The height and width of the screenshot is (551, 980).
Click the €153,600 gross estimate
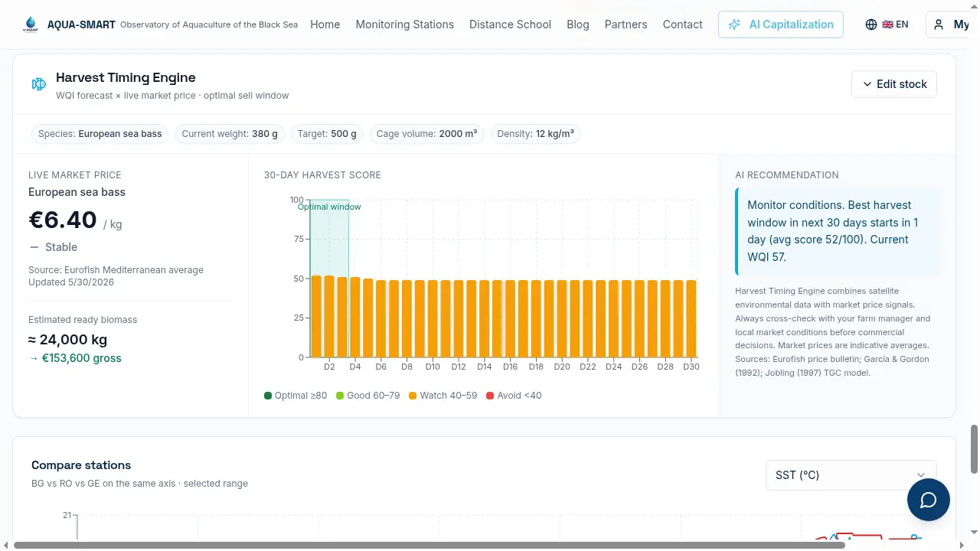(75, 358)
